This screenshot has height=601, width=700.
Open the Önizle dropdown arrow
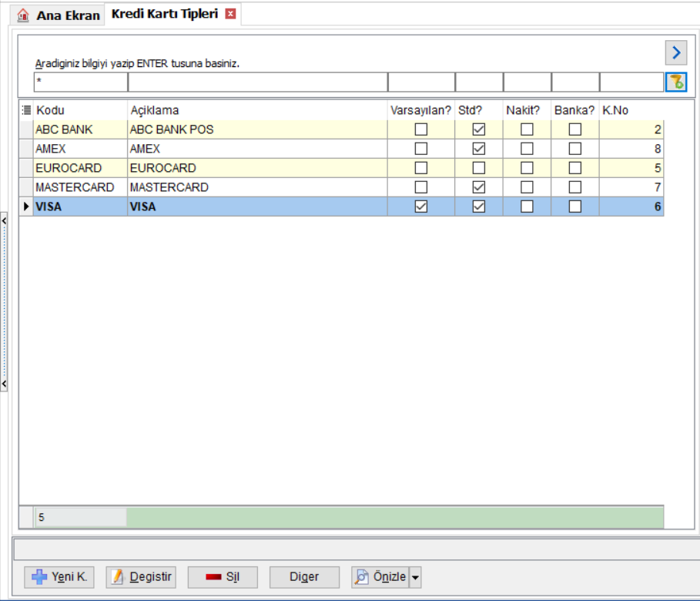415,577
